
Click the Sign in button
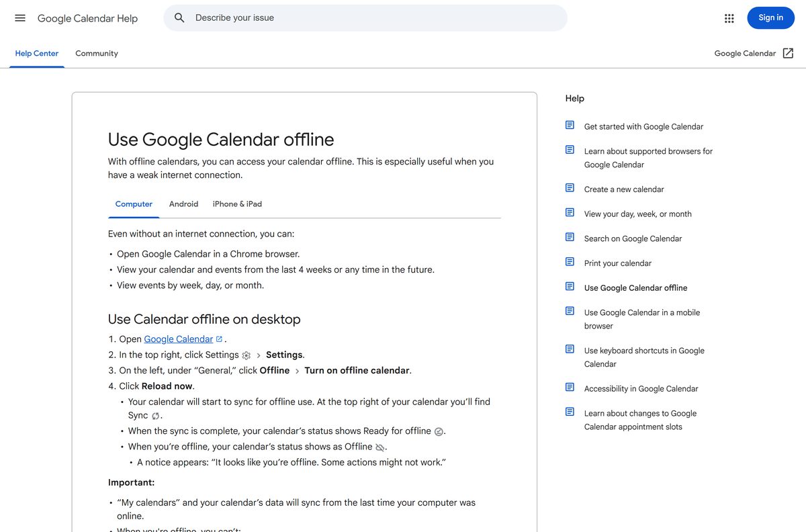click(770, 18)
